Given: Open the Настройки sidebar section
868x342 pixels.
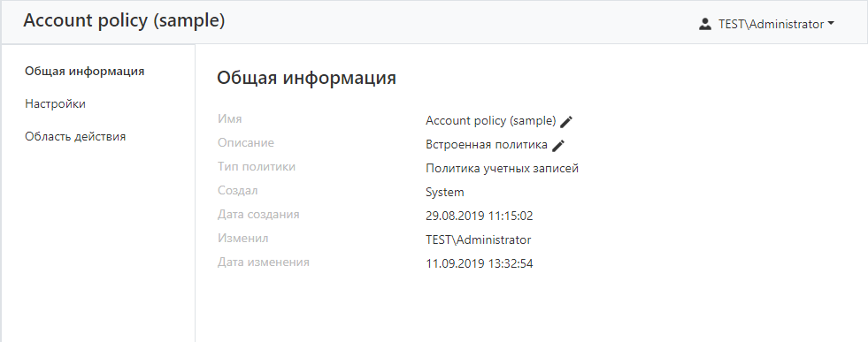Looking at the screenshot, I should click(56, 104).
